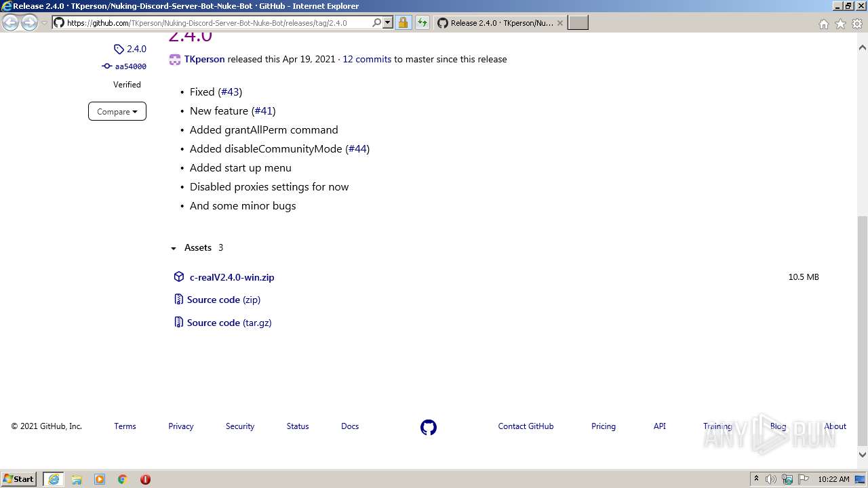This screenshot has width=868, height=488.
Task: Click TKperson avatar image
Action: 175,59
